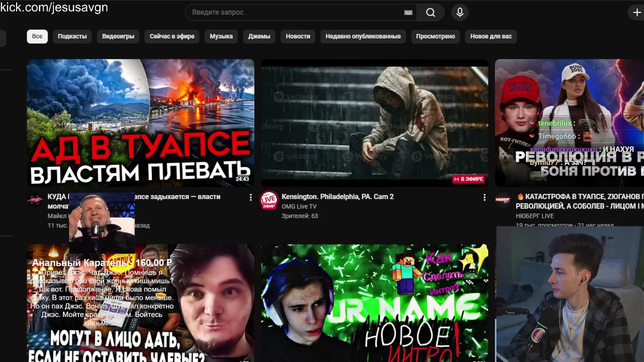Select the Музыка filter chip
The image size is (644, 362).
[221, 36]
